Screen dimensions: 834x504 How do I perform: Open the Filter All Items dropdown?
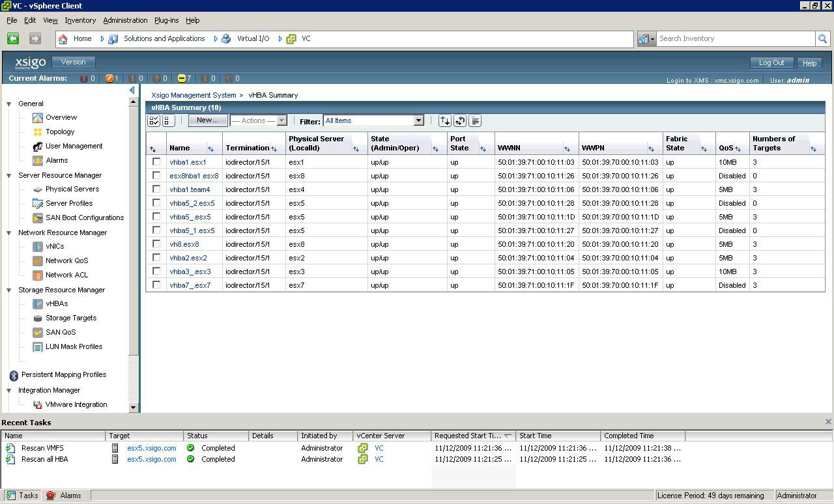[x=374, y=120]
